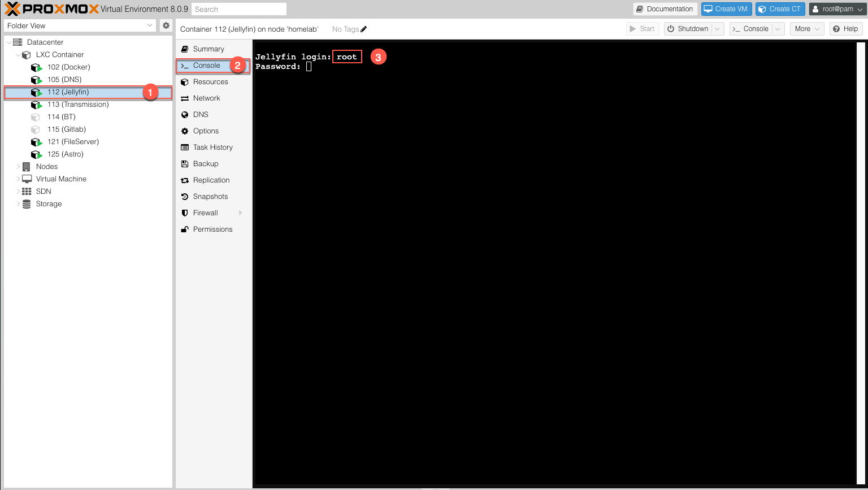Select container 113 (Transmission)
The width and height of the screenshot is (868, 490).
click(x=79, y=104)
